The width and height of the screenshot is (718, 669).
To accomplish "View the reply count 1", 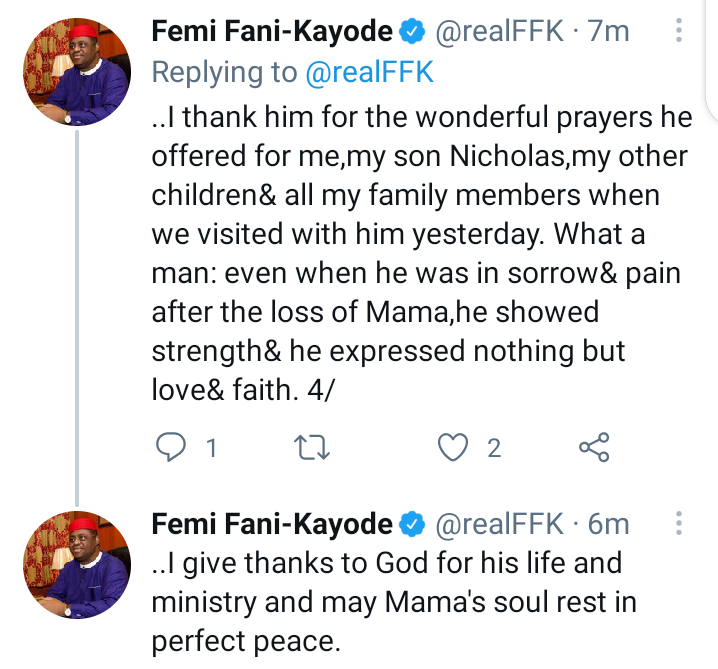I will [211, 448].
